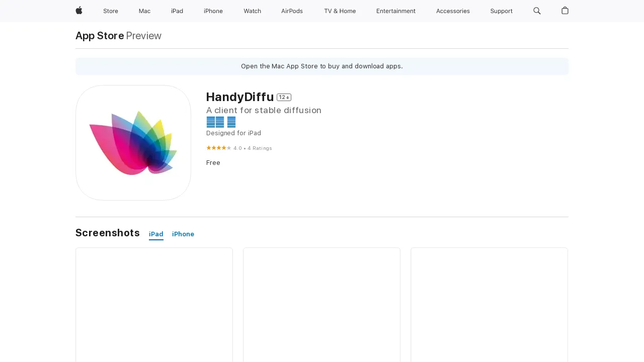Open the search magnifier icon
The height and width of the screenshot is (362, 644).
coord(537,11)
